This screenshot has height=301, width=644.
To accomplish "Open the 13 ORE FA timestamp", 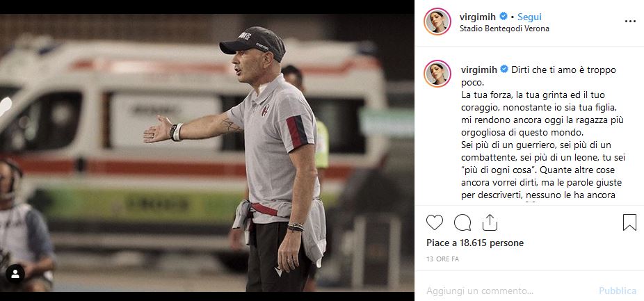I will [443, 259].
